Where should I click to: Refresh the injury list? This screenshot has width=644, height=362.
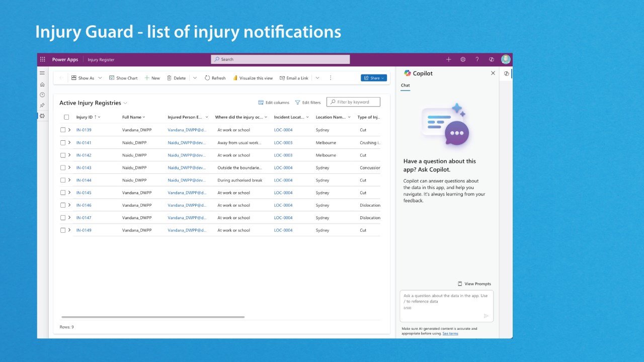click(215, 78)
